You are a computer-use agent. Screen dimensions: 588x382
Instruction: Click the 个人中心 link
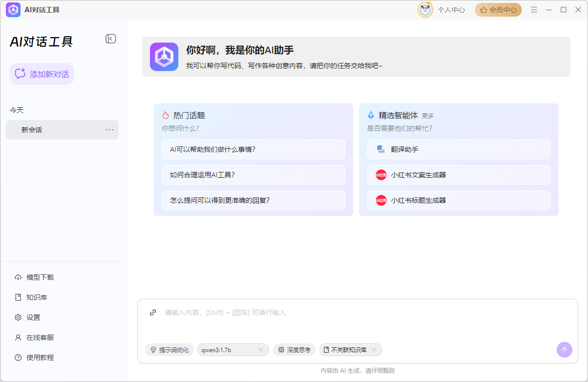(x=451, y=10)
